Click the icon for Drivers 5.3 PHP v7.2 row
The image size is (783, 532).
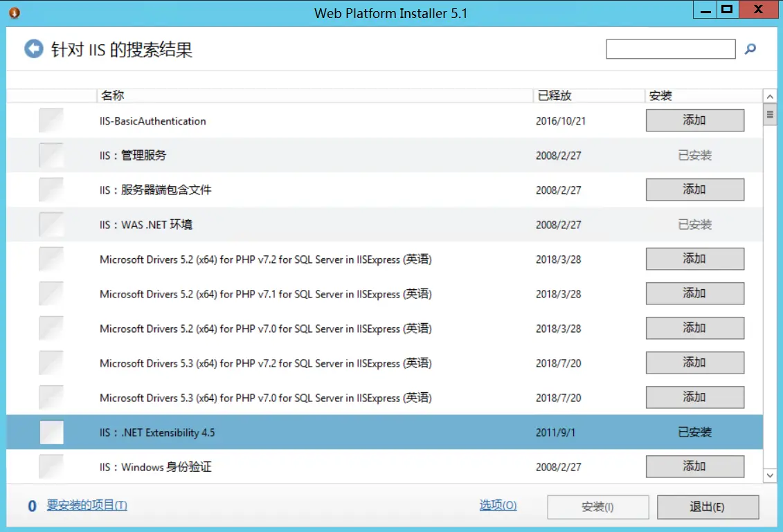pos(51,363)
